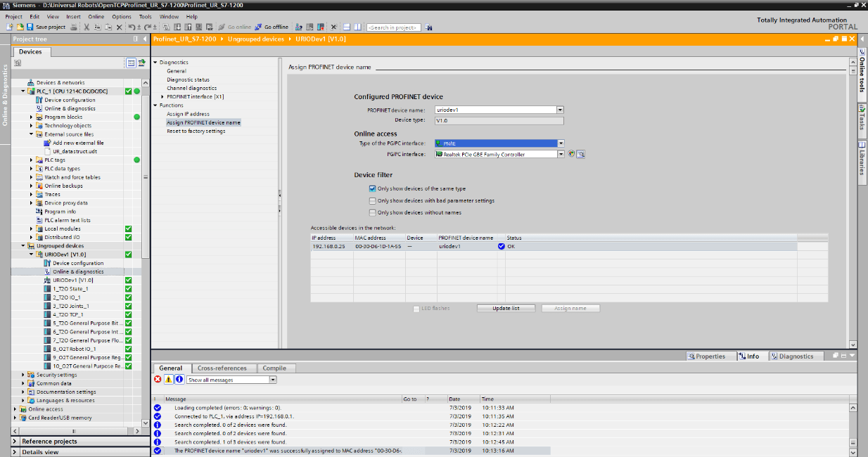Image resolution: width=868 pixels, height=457 pixels.
Task: Toggle Only show devices of the same type
Action: click(373, 188)
